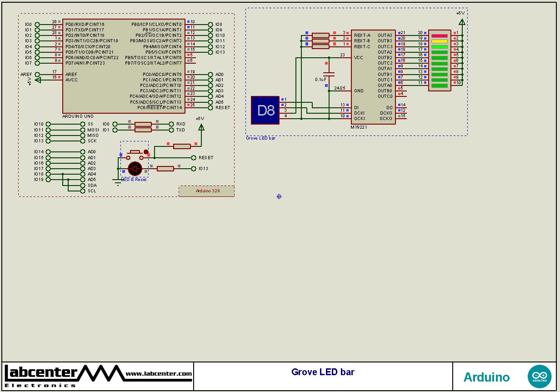Open the www.labcenter.com link
560x392 pixels.
159,374
